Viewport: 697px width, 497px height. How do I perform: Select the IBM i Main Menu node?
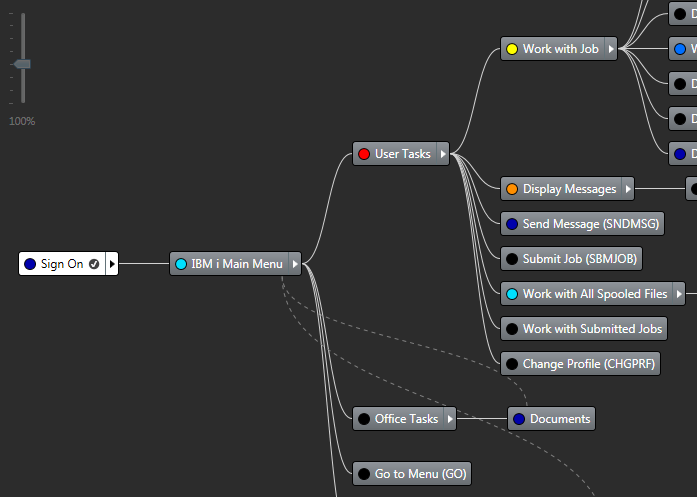pyautogui.click(x=235, y=264)
